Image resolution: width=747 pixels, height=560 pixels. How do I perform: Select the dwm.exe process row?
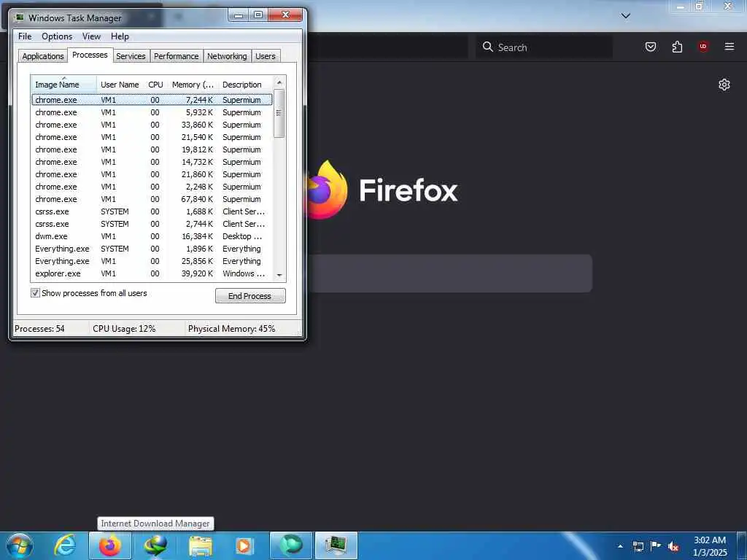pos(152,236)
